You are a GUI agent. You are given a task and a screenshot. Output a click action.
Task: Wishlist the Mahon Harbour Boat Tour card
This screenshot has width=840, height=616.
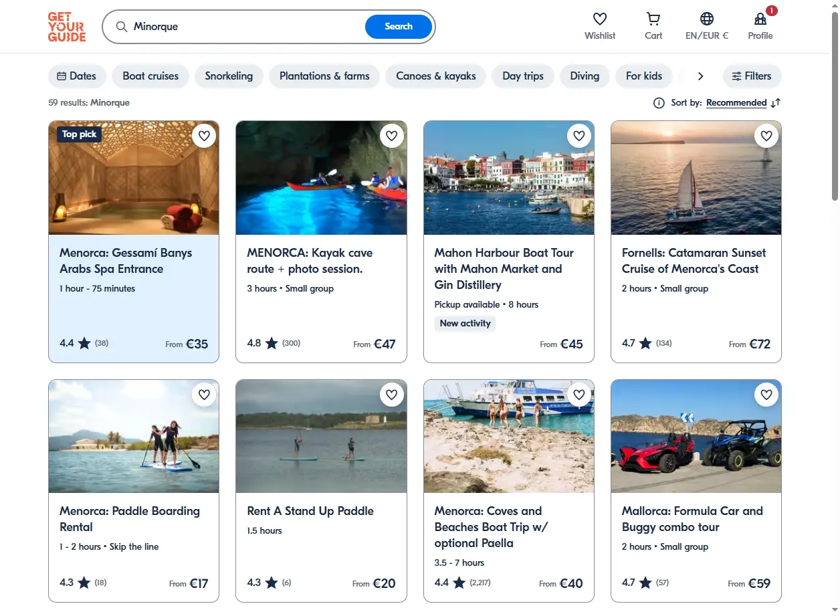tap(579, 136)
